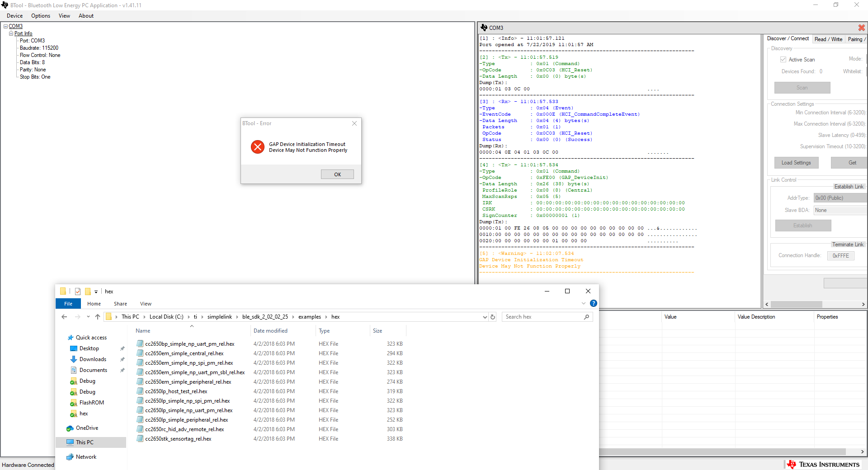Select Baudrate: 115200 in Port Info tree

pyautogui.click(x=39, y=48)
